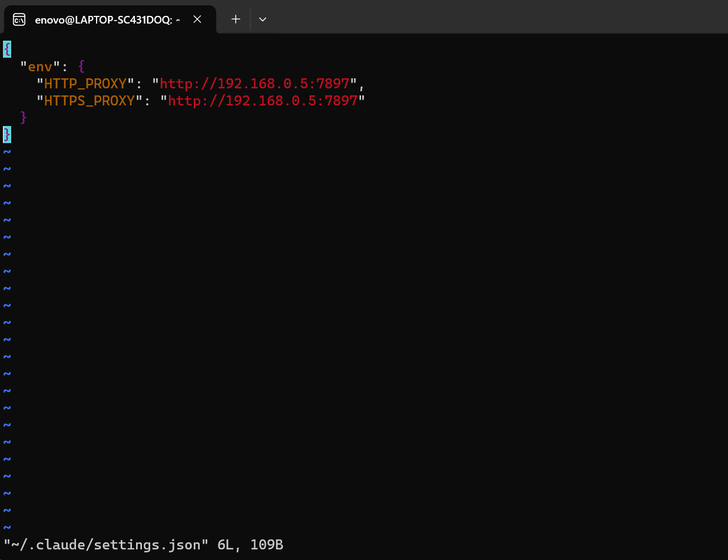
Task: Click the "HTTP_PROXY" key name
Action: point(85,84)
